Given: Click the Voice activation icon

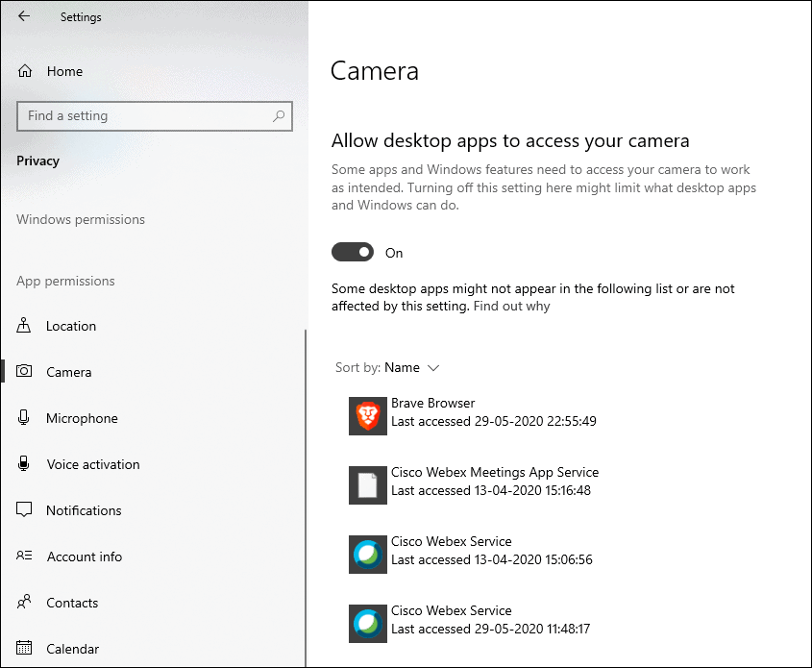Looking at the screenshot, I should (x=24, y=463).
